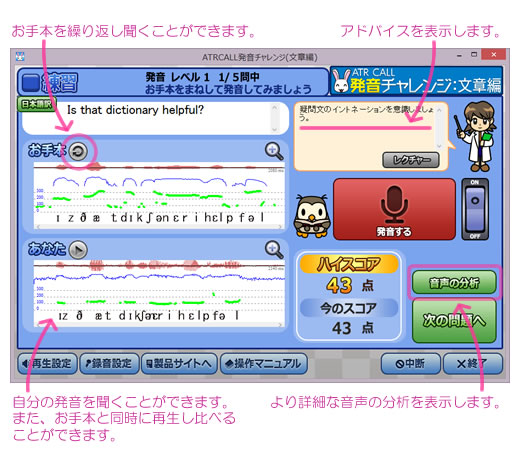520x459 pixels.
Task: Replay the お手本 model audio
Action: coord(78,151)
